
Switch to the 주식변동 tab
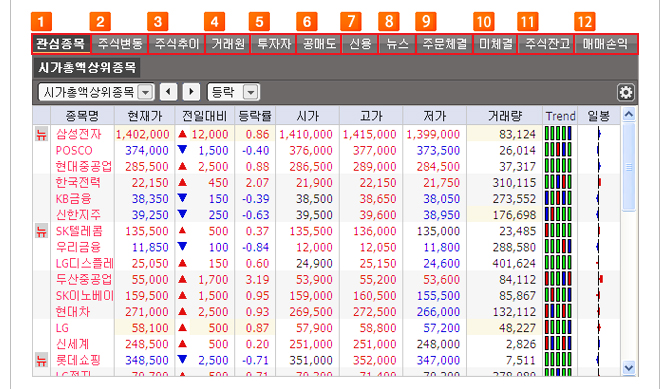[120, 44]
